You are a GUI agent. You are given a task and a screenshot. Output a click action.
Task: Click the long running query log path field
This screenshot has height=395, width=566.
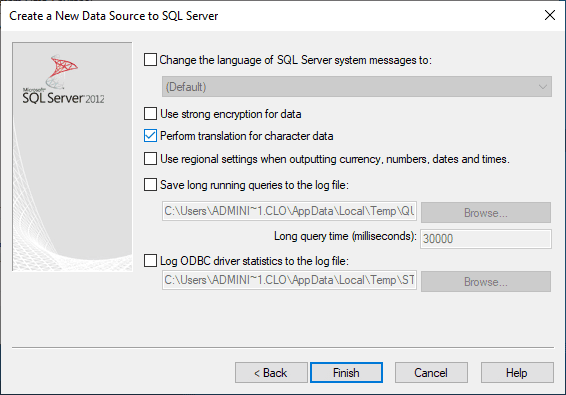coord(289,211)
